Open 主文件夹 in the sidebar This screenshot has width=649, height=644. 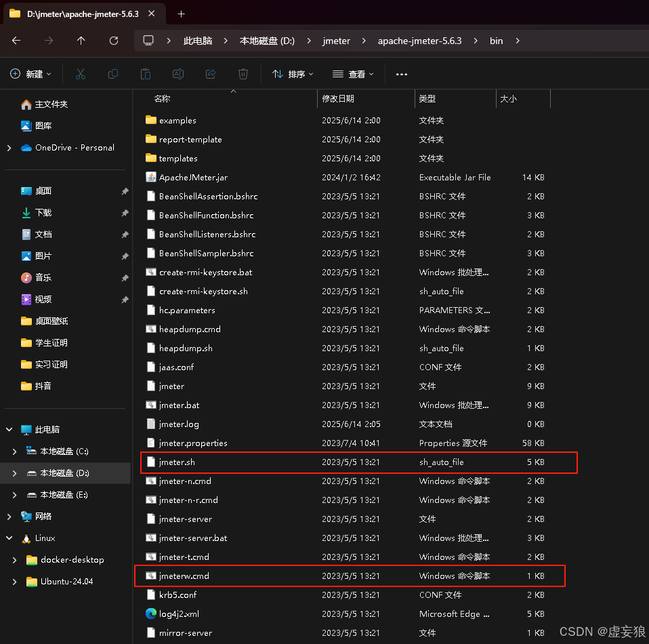click(51, 104)
